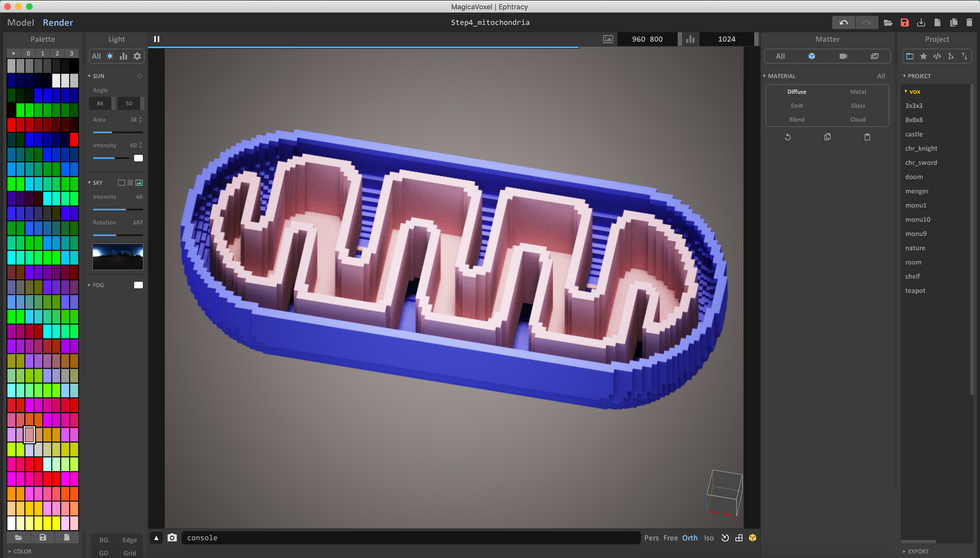
Task: Click the samples bar chart icon beside 1024
Action: click(690, 39)
